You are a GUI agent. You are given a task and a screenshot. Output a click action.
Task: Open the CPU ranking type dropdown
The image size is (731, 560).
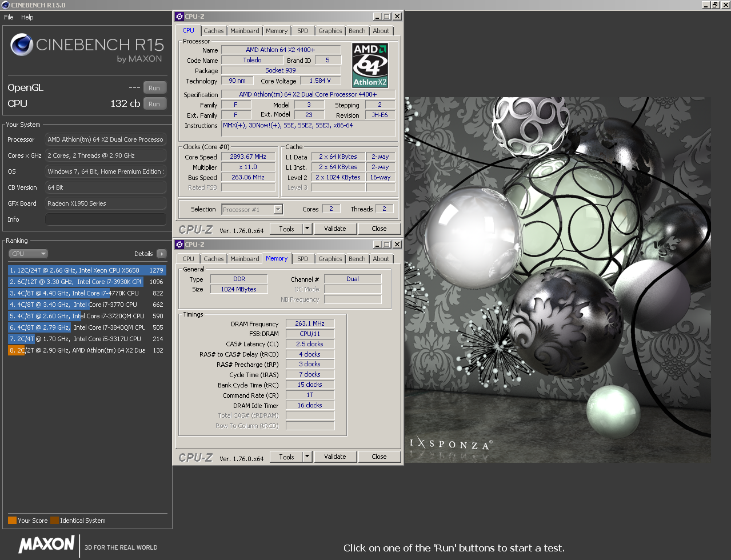click(x=28, y=254)
